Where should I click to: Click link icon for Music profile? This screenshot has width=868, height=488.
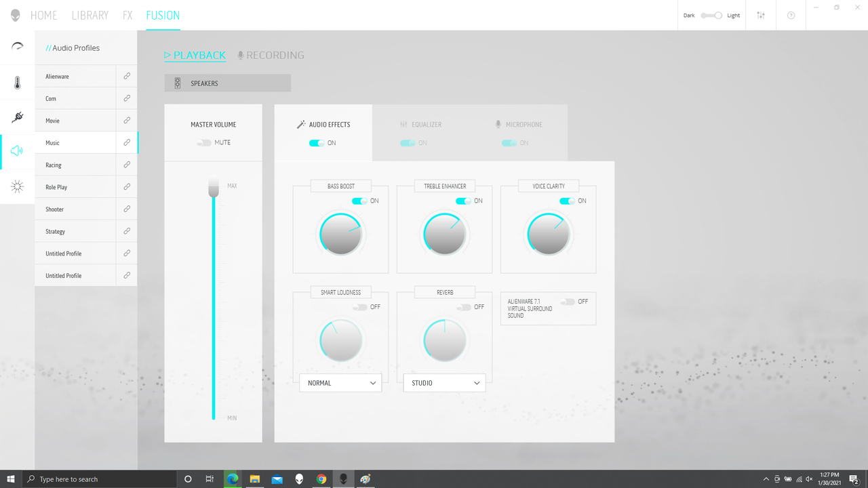click(x=127, y=142)
